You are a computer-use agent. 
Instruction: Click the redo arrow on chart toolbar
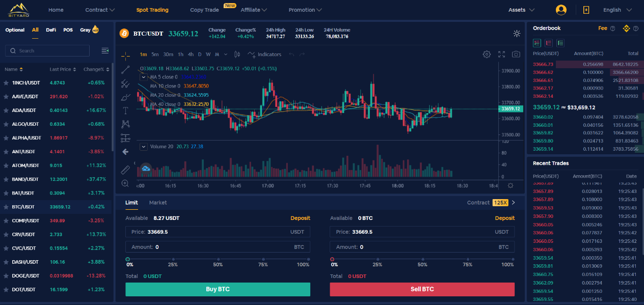point(302,54)
